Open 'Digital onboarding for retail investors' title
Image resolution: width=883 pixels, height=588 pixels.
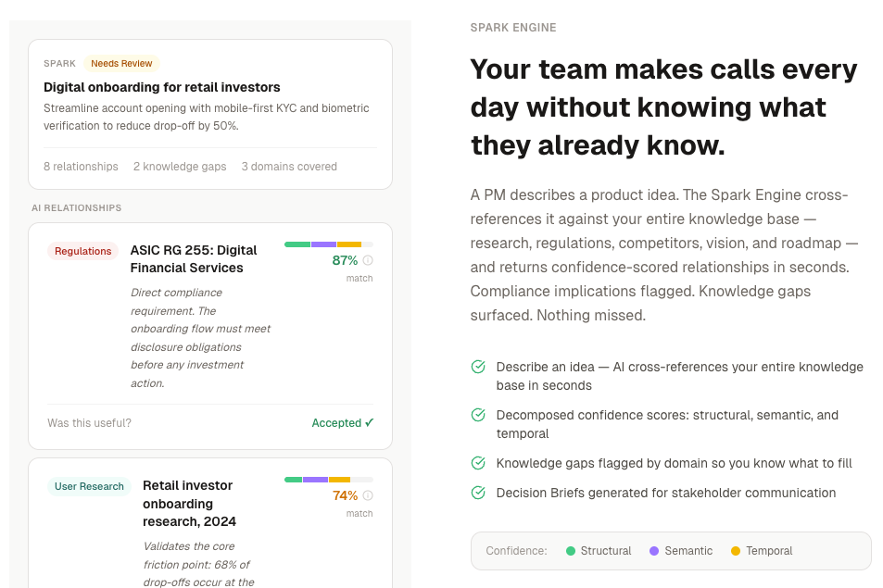tap(161, 87)
